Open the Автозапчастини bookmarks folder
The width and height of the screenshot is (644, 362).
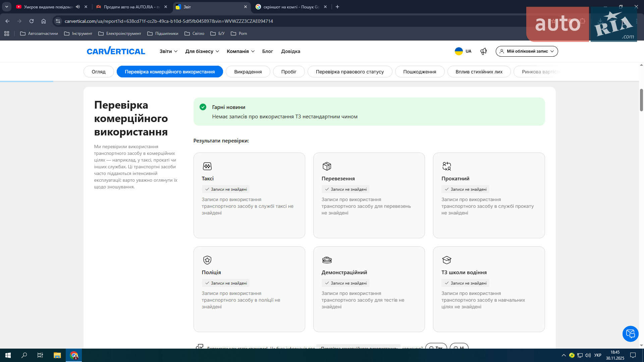39,34
